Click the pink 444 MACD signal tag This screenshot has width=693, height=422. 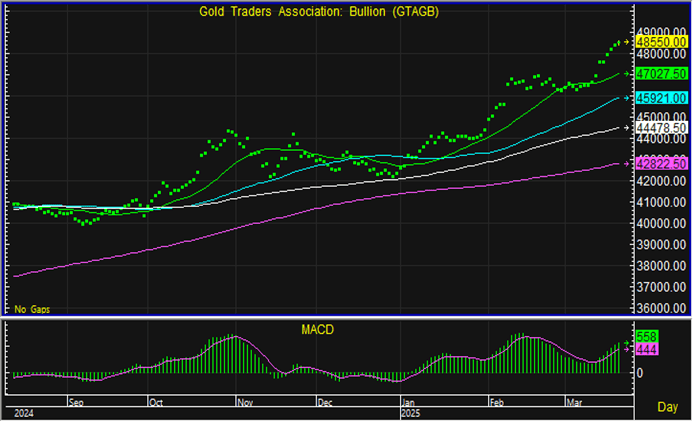(648, 349)
